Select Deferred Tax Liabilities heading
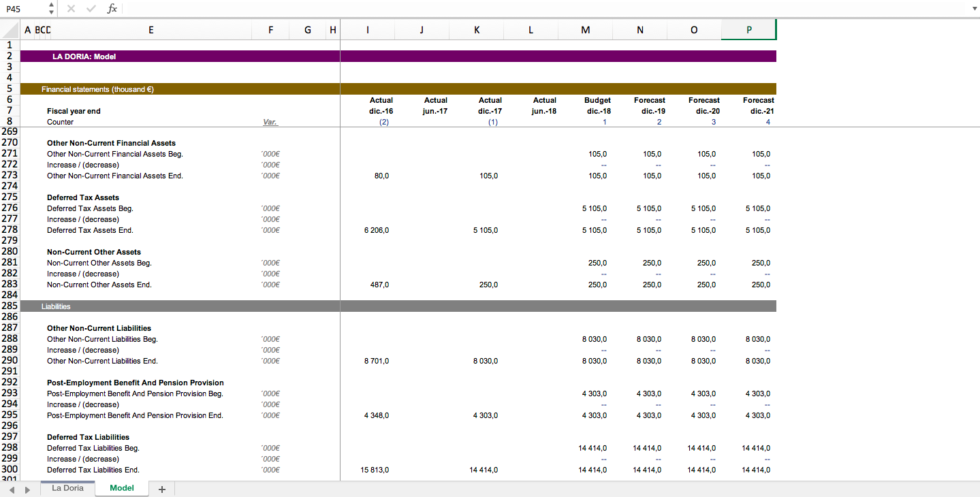 click(x=88, y=437)
